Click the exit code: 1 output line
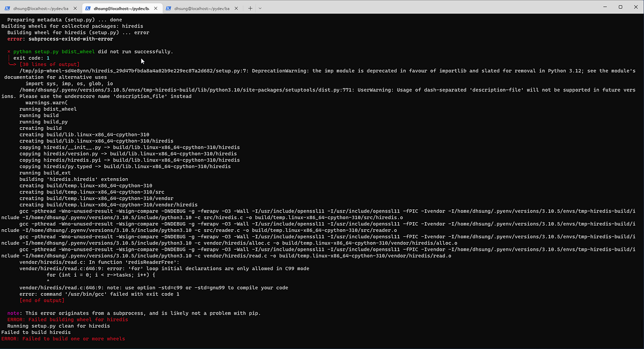644x349 pixels. click(x=30, y=57)
